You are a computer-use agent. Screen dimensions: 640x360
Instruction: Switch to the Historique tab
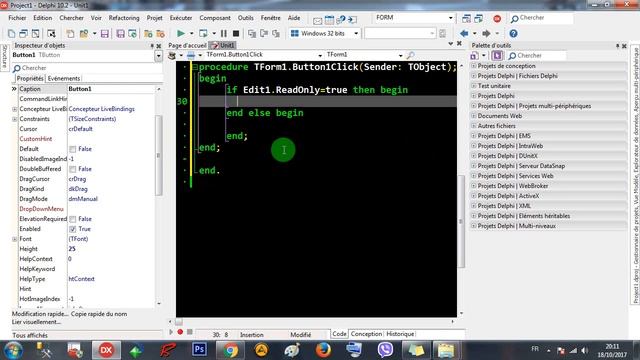[400, 334]
